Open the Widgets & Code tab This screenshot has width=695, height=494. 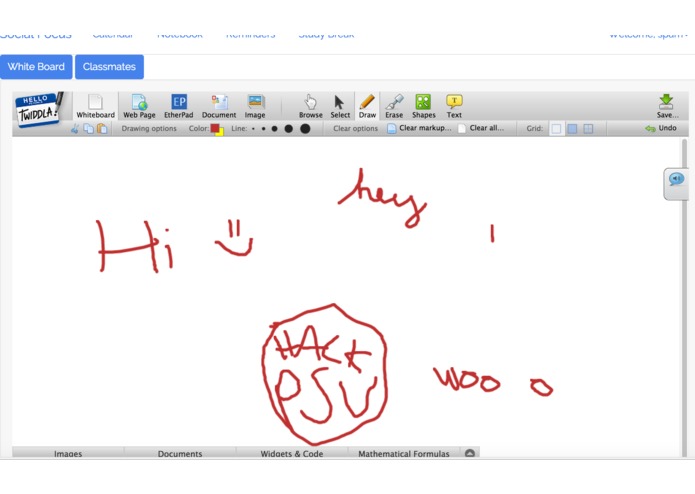292,453
